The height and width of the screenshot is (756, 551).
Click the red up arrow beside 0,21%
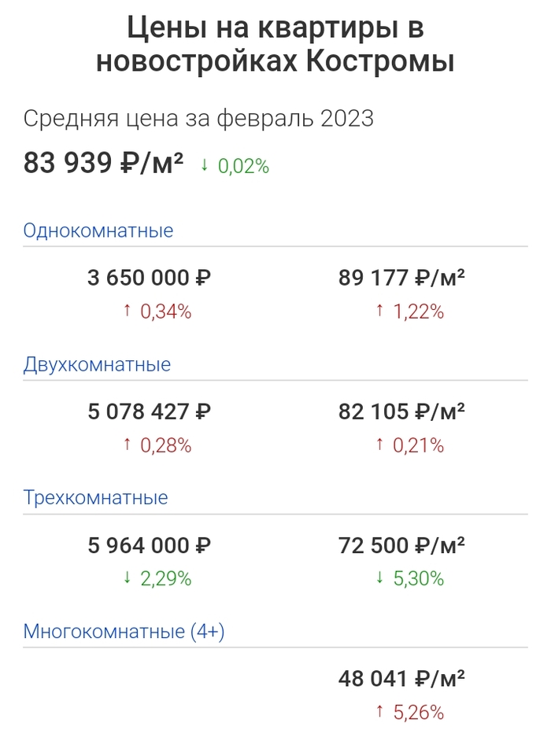point(379,445)
